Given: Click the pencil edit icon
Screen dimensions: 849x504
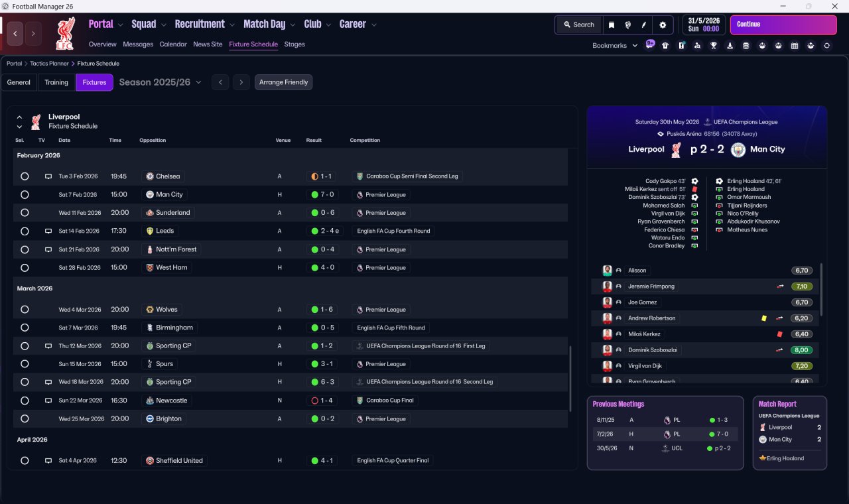Looking at the screenshot, I should pos(644,25).
